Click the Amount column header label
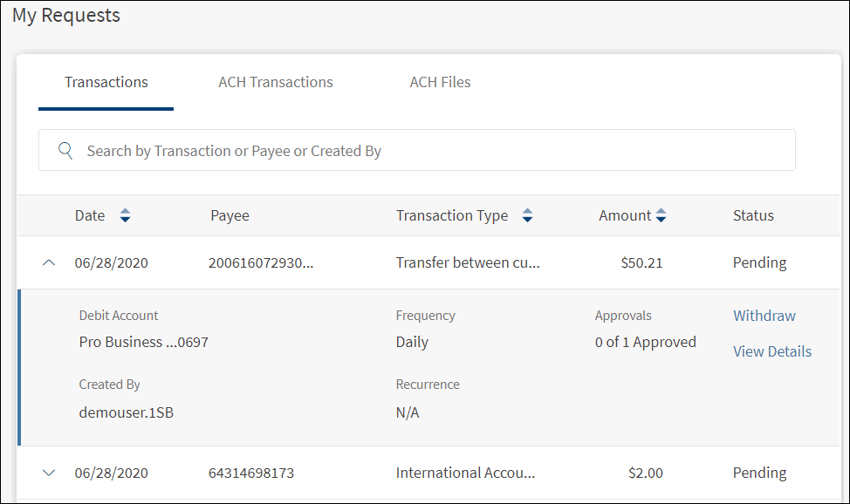This screenshot has width=850, height=504. (625, 215)
